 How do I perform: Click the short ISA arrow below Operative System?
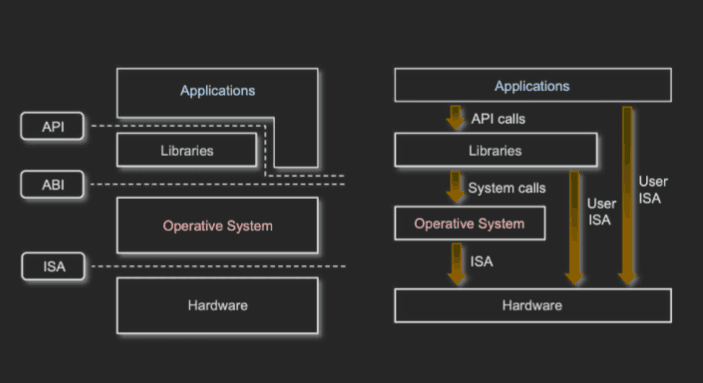[456, 264]
